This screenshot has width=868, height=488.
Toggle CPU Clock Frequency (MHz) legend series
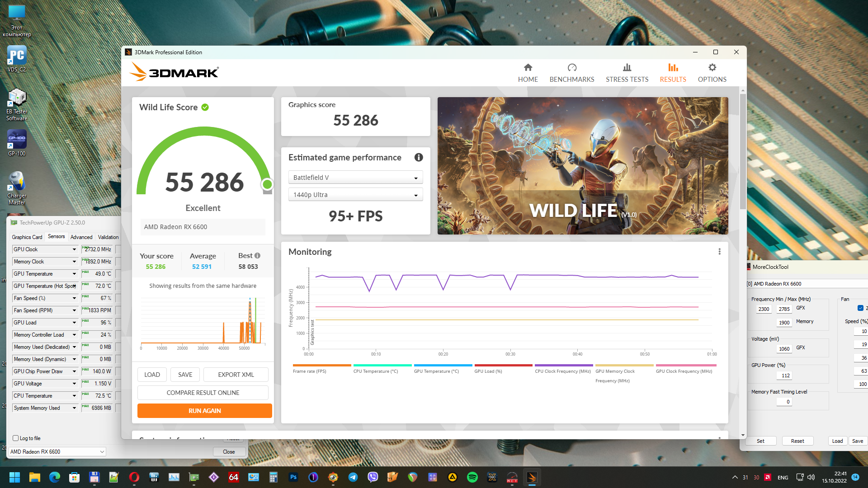[x=564, y=369]
